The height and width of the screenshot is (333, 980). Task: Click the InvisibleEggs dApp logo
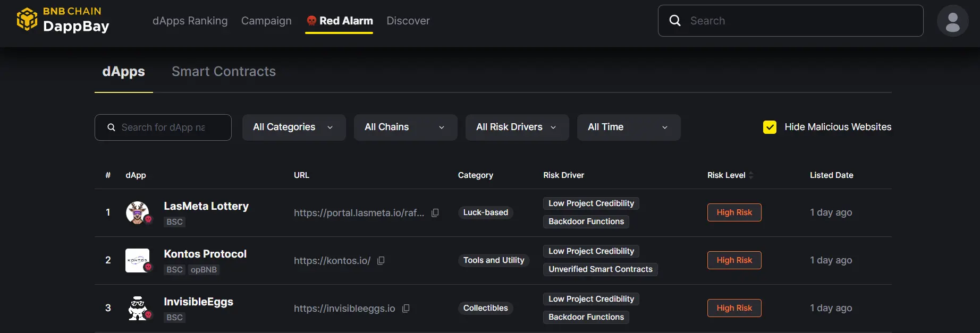click(138, 308)
